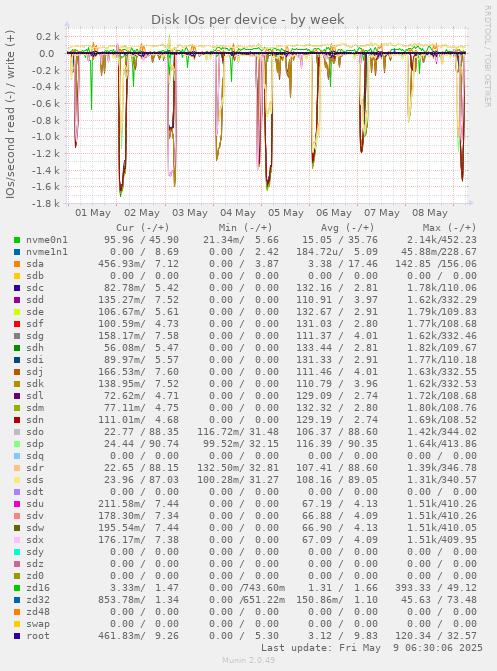
Task: Click the y-axis title 'IOs/second read (-) / write (+)'
Action: tap(10, 114)
